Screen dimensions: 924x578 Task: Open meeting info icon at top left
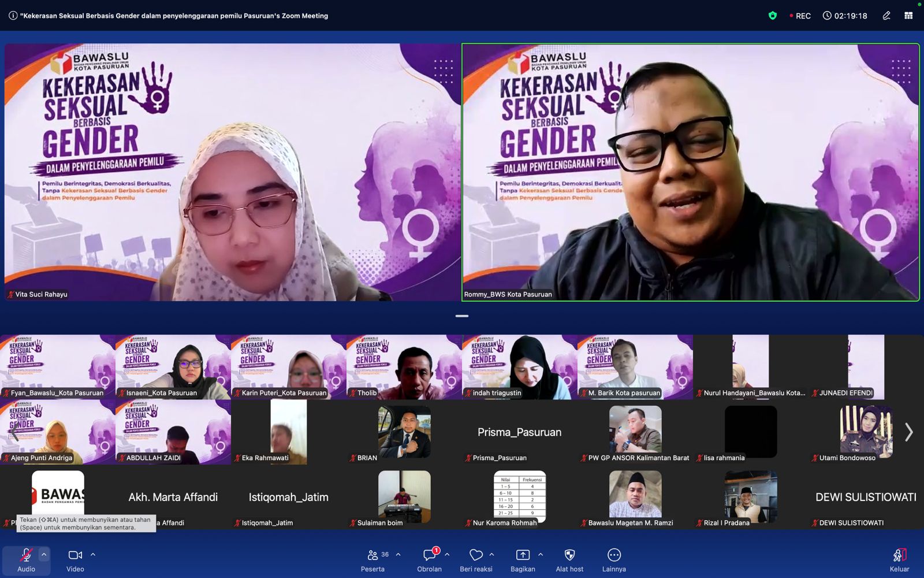[13, 16]
